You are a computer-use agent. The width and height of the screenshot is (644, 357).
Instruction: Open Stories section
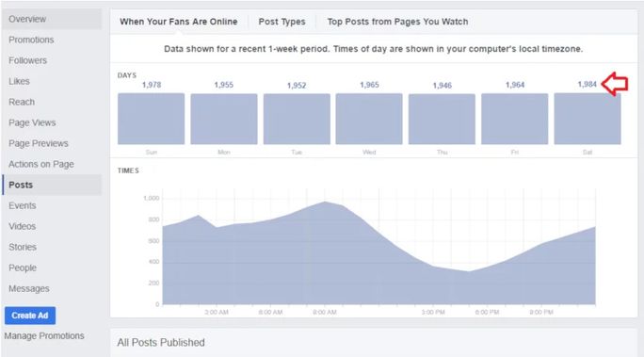click(x=23, y=247)
